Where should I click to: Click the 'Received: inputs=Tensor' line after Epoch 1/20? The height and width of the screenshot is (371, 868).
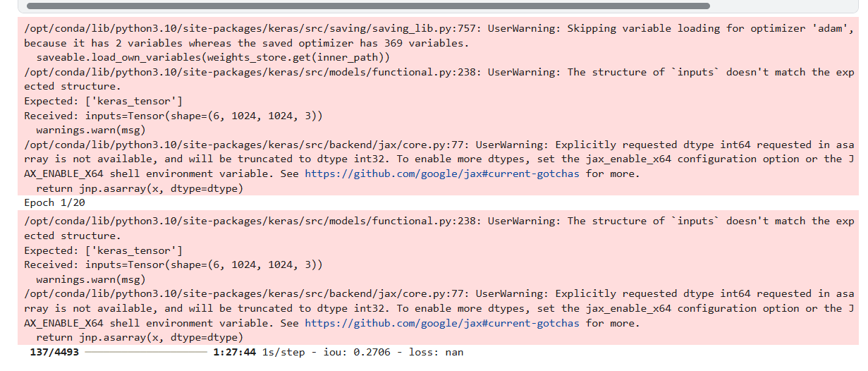pos(173,264)
